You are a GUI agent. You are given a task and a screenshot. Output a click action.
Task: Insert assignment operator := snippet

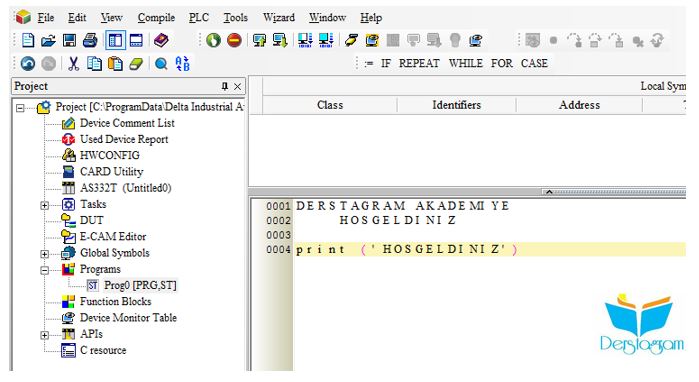[368, 63]
